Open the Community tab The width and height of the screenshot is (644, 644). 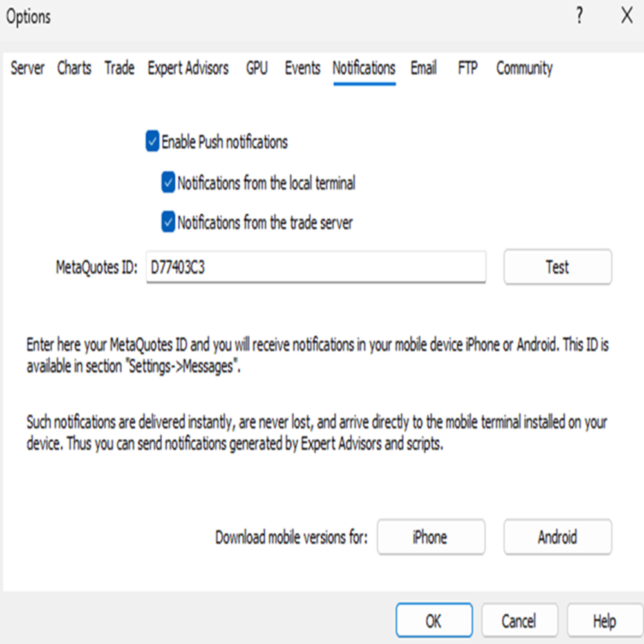(524, 68)
